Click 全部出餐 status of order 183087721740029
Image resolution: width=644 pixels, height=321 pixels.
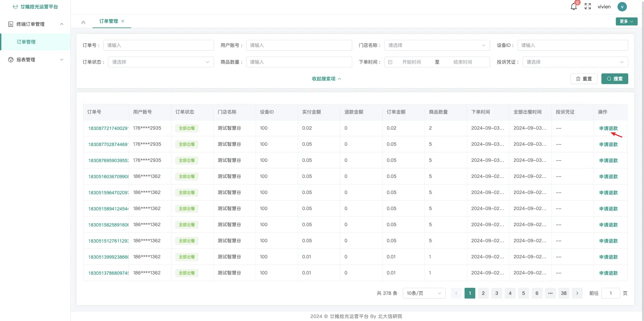[186, 128]
